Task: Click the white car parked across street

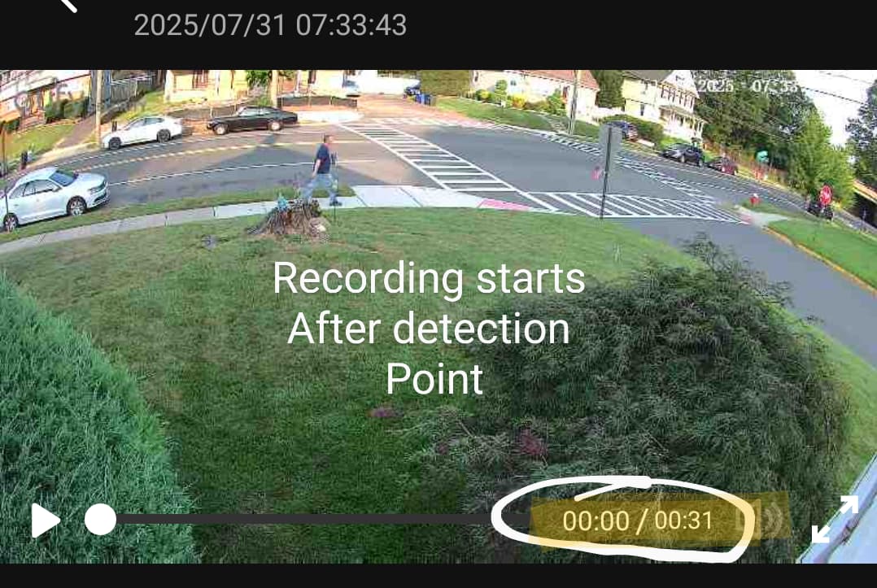Action: 142,132
